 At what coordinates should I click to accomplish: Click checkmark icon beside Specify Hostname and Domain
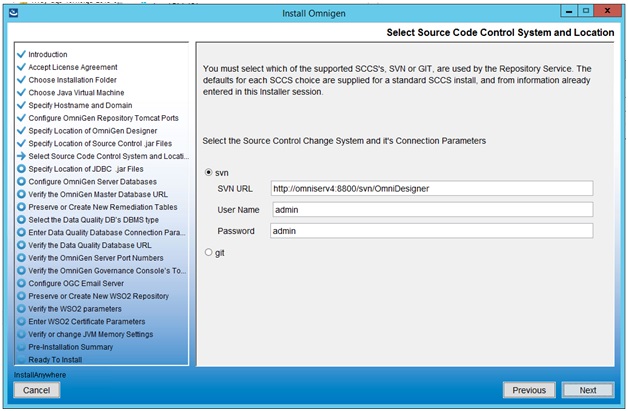coord(22,105)
